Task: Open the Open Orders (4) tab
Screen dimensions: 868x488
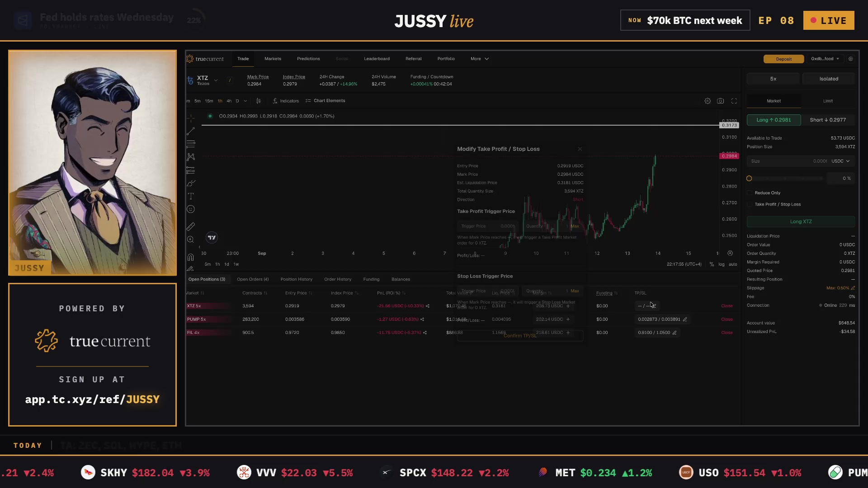Action: (x=253, y=279)
